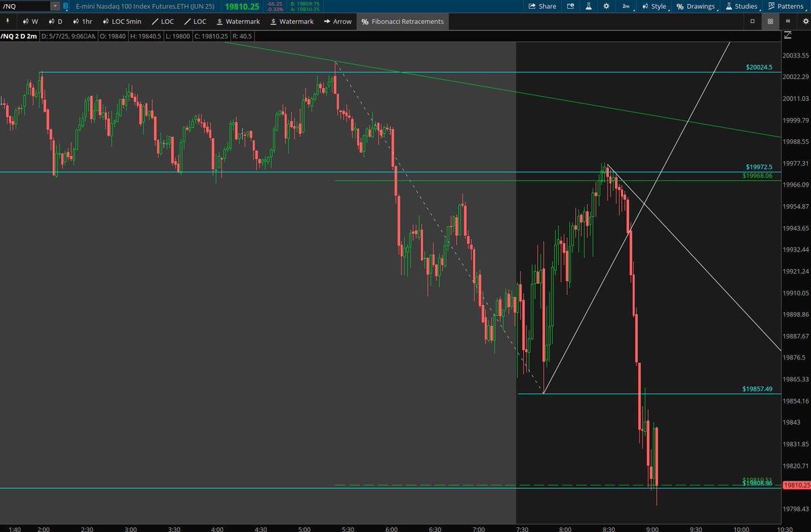
Task: Click the blue symbol link icon beside /NQ
Action: click(x=66, y=6)
